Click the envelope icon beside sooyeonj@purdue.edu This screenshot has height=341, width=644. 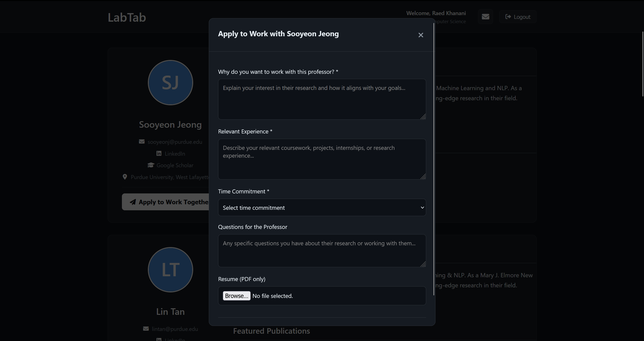pyautogui.click(x=142, y=142)
